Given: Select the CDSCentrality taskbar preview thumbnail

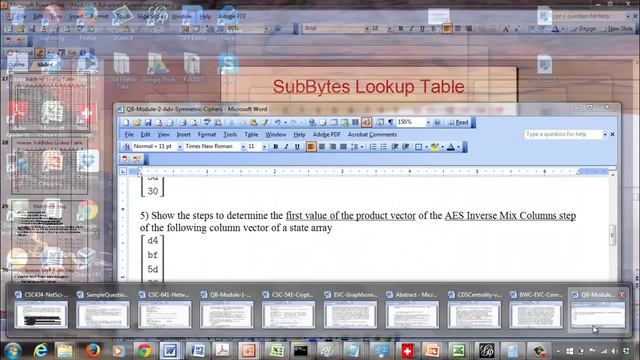Looking at the screenshot, I should point(474,314).
